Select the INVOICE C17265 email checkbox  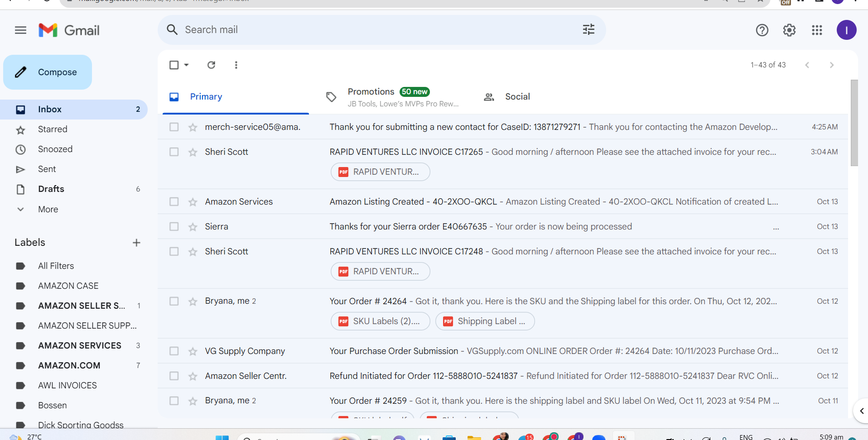point(174,152)
